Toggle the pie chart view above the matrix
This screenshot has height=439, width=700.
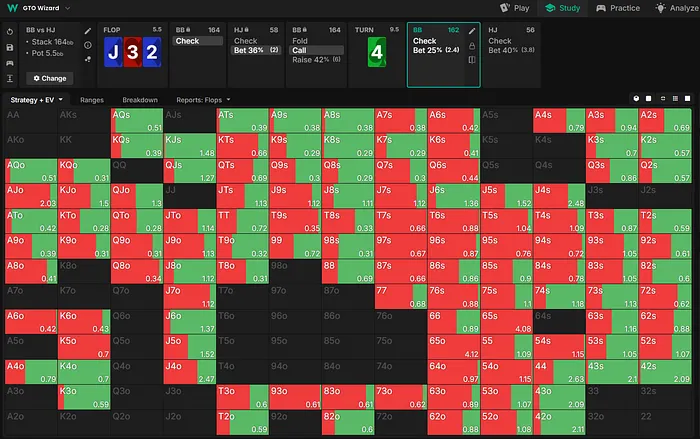tap(637, 100)
